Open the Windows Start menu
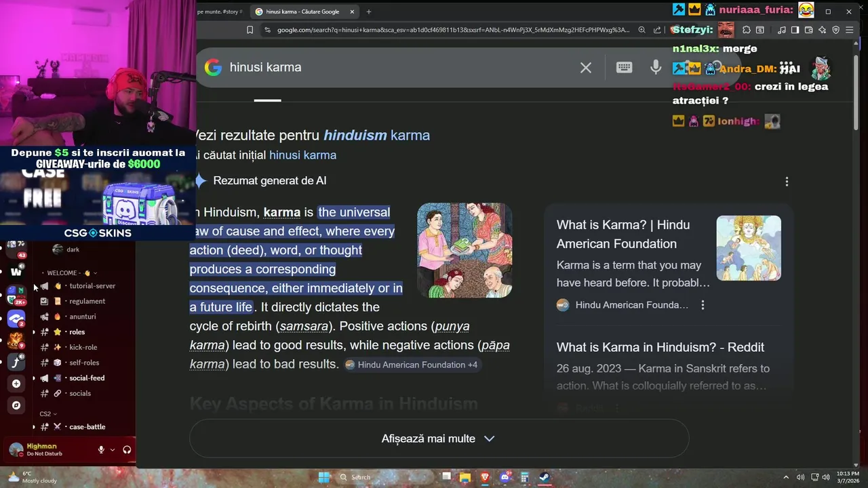The image size is (868, 488). [324, 477]
